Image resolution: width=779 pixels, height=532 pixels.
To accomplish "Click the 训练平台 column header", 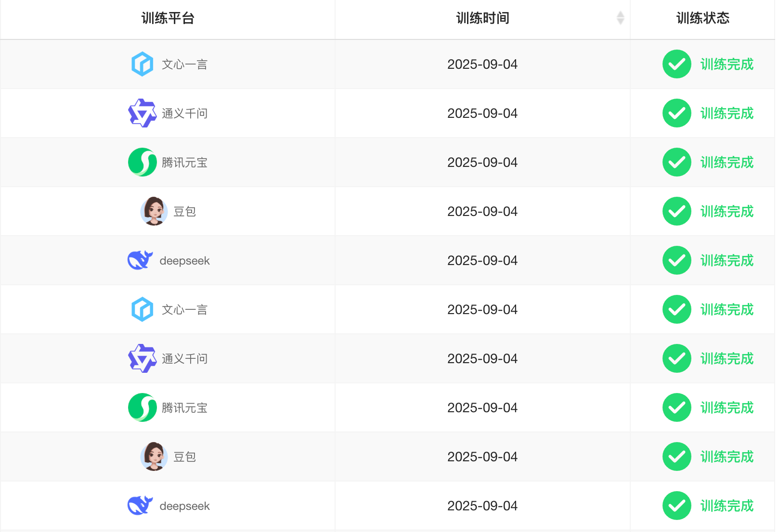I will [168, 18].
